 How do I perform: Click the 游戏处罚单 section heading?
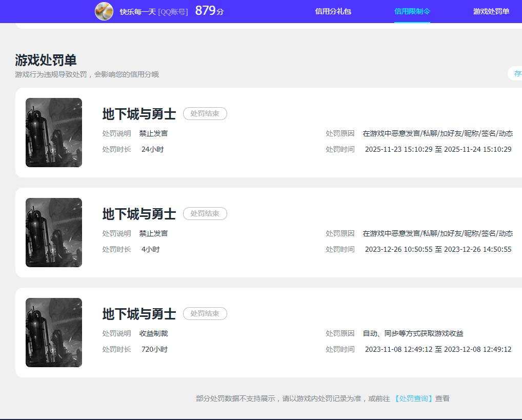coord(46,61)
